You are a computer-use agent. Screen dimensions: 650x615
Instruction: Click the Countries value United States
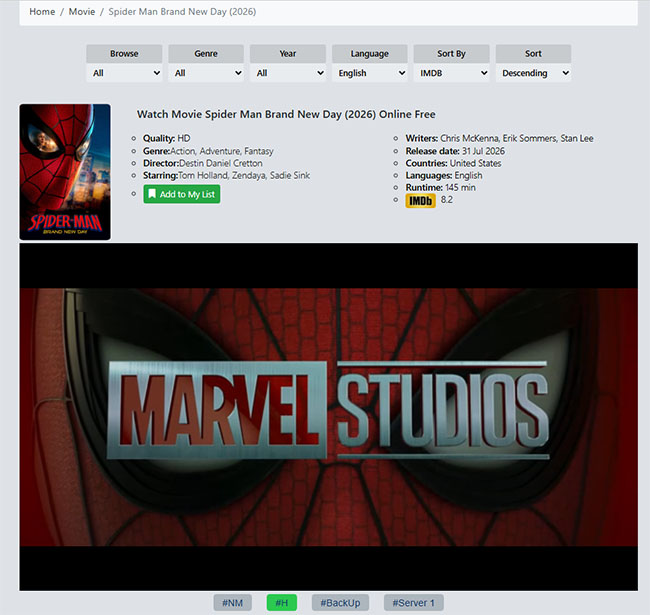[x=475, y=163]
